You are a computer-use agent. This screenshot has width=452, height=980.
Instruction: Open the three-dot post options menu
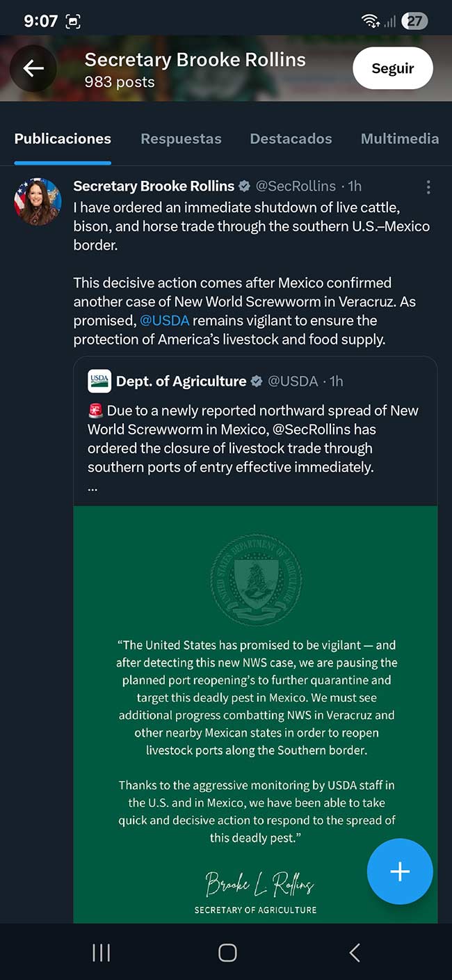click(428, 187)
